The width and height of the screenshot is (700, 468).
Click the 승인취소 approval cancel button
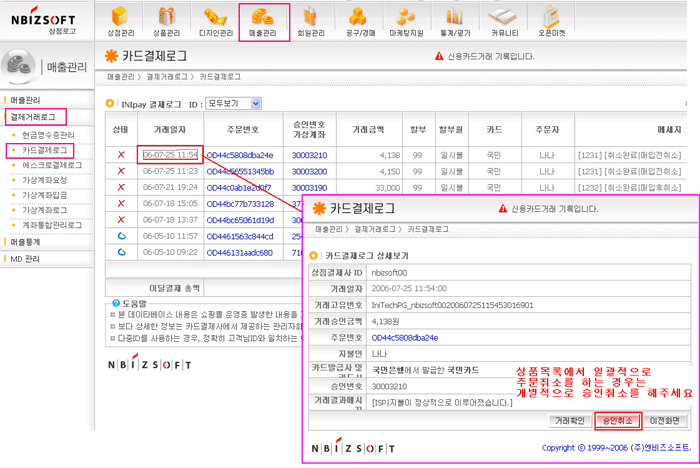pos(616,419)
